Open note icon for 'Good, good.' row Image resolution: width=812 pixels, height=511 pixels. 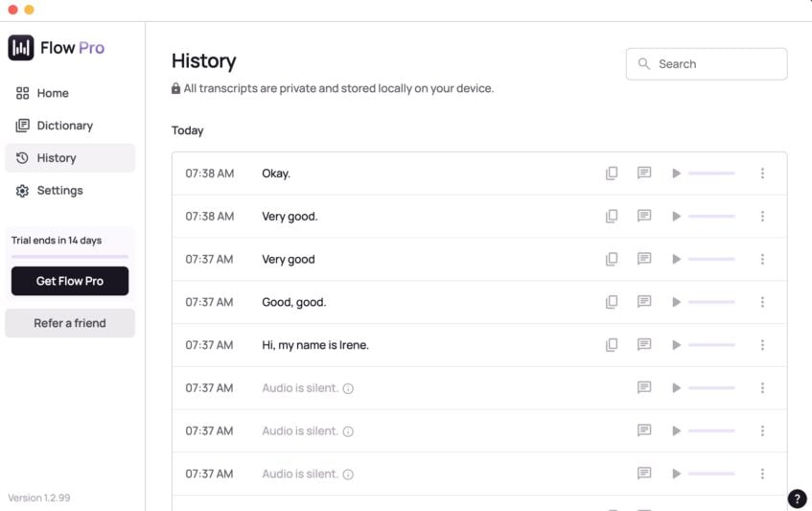644,302
